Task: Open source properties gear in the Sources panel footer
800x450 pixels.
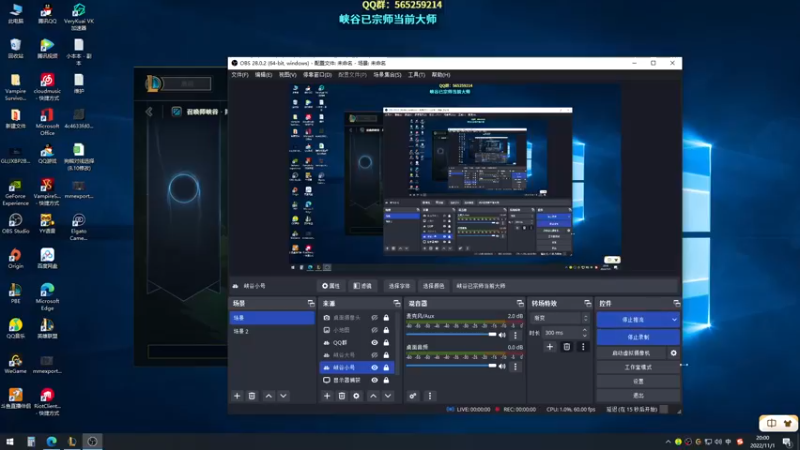Action: pyautogui.click(x=356, y=396)
